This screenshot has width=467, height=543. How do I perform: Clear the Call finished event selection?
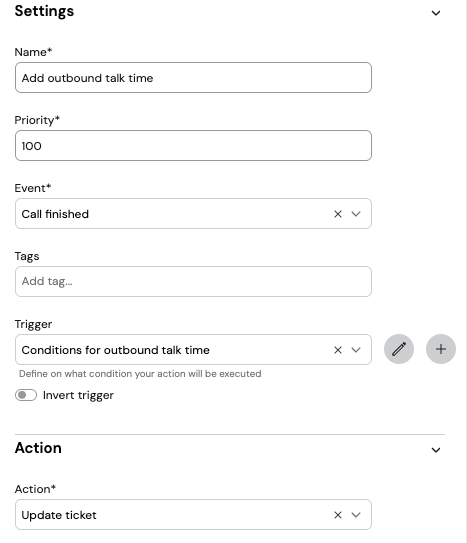click(338, 214)
